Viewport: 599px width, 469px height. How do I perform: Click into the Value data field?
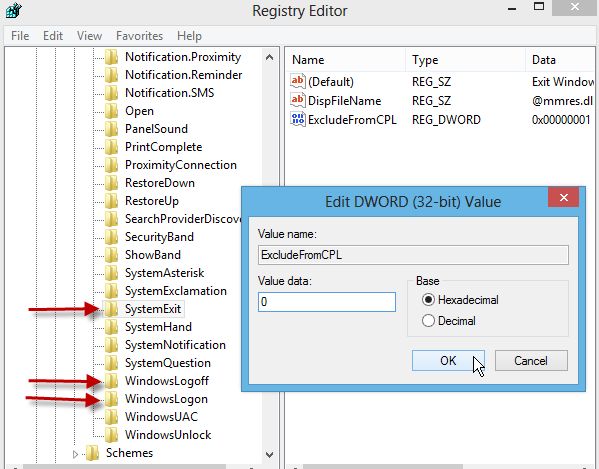point(327,302)
